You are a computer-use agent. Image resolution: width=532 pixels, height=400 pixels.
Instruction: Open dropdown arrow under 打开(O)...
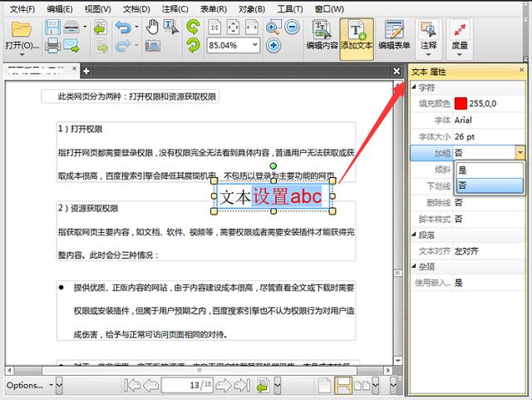tap(22, 55)
